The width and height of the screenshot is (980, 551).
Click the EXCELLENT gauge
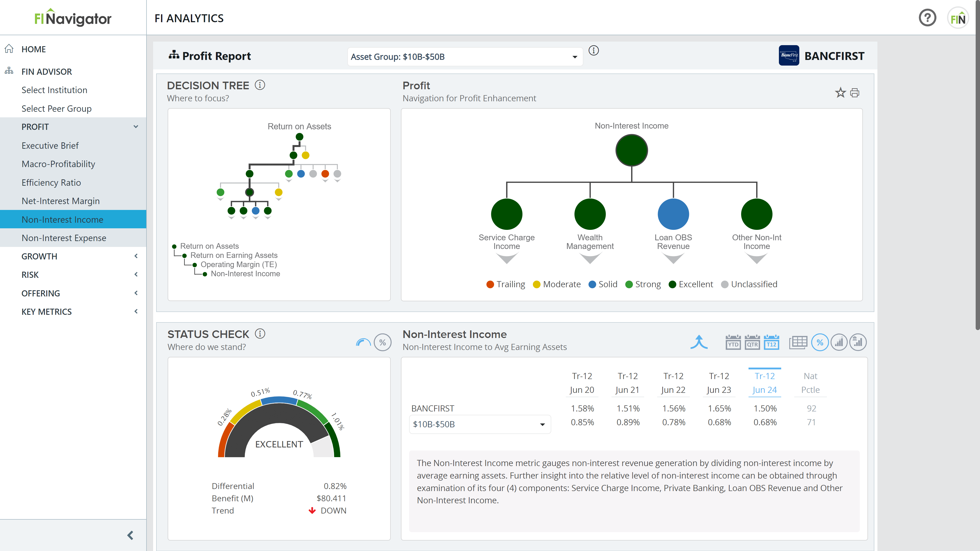coord(279,426)
